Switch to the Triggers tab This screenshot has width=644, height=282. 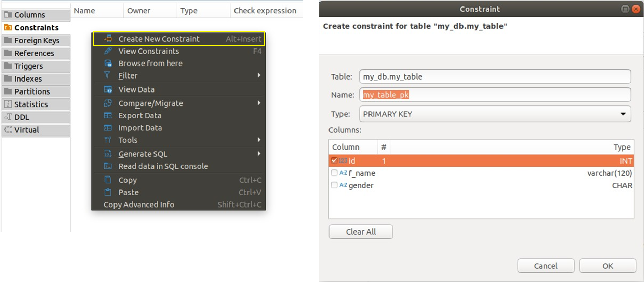(x=36, y=66)
